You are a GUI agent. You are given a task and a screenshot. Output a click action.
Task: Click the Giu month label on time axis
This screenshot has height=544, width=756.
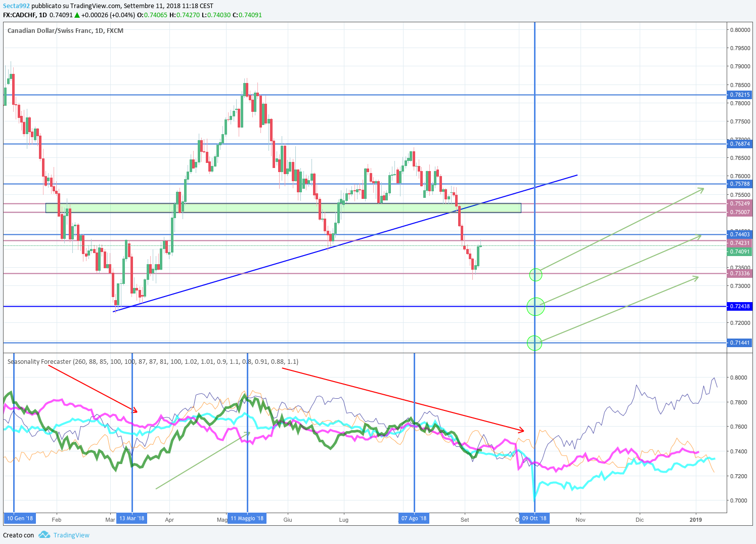click(288, 520)
